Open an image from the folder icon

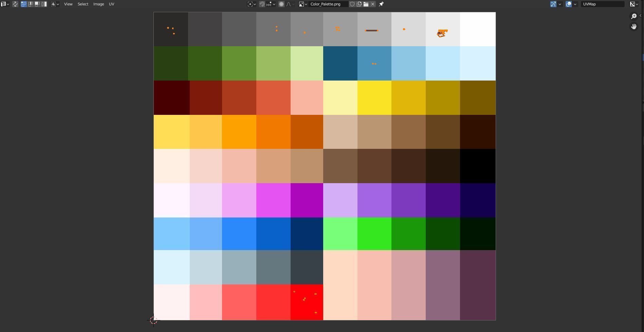click(x=366, y=4)
